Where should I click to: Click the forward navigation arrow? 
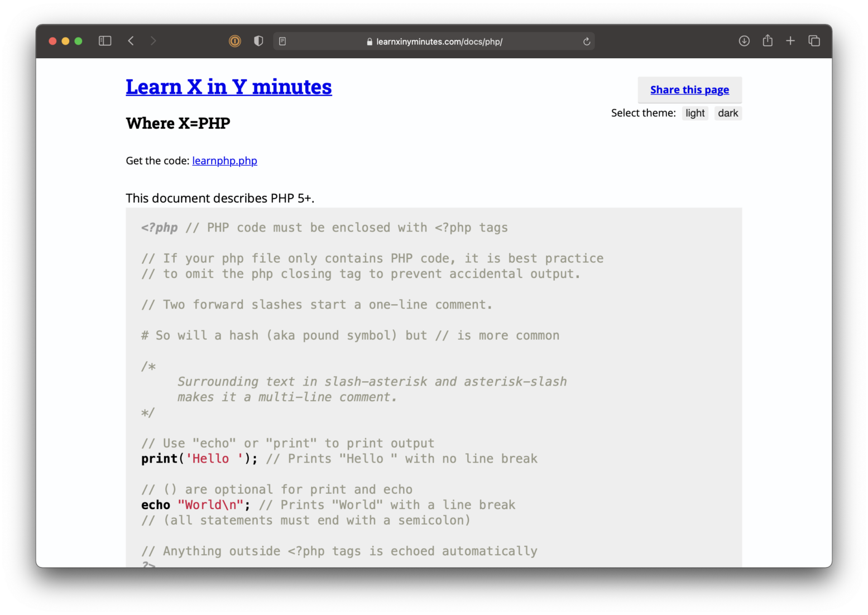coord(153,41)
